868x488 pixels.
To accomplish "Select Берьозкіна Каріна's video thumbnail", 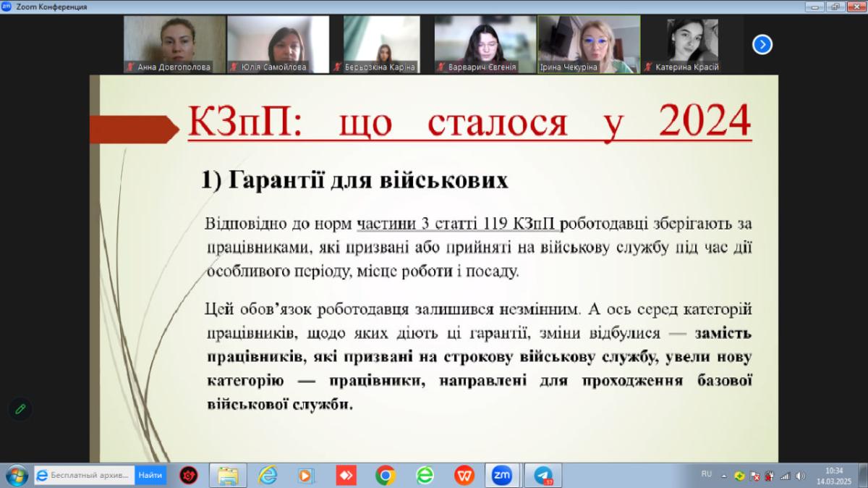I will [381, 43].
